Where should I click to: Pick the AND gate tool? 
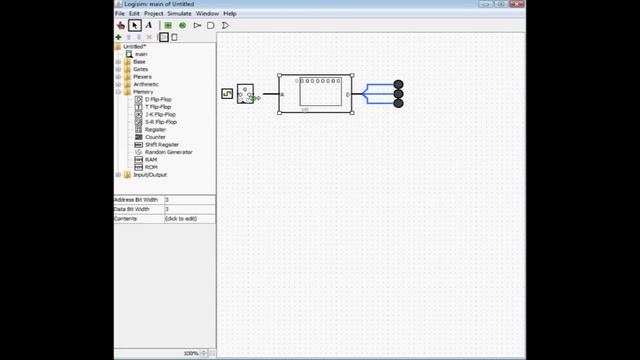pyautogui.click(x=211, y=25)
